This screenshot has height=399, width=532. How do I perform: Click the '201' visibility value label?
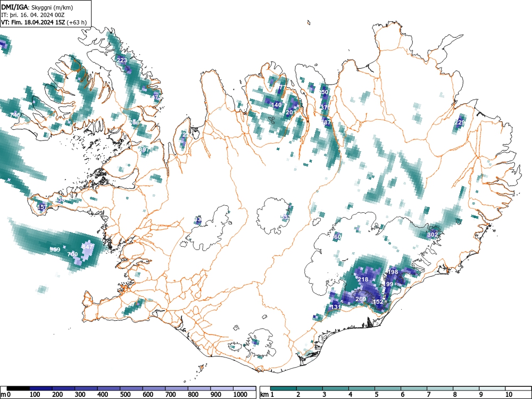[x=291, y=112]
